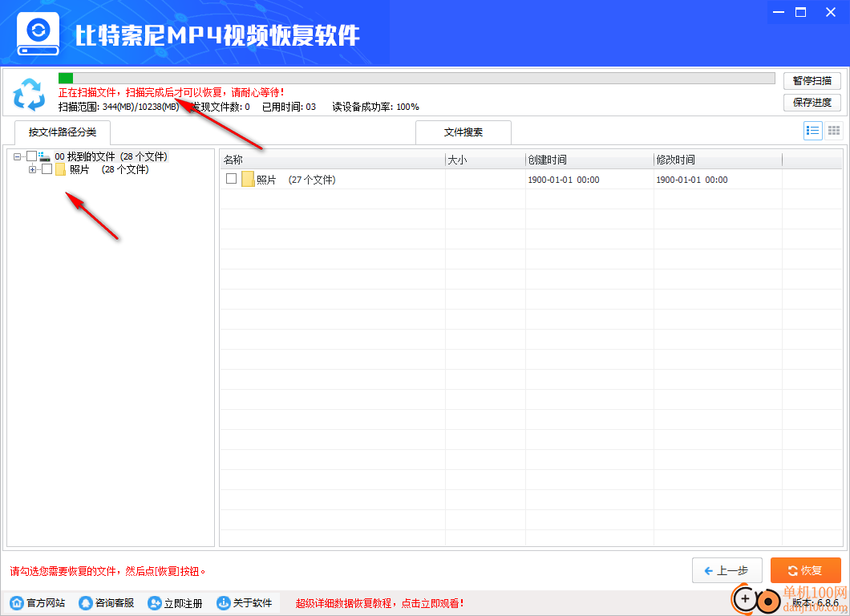Viewport: 850px width, 616px height.
Task: Open the 按文件路径分类 tab
Action: [x=63, y=132]
